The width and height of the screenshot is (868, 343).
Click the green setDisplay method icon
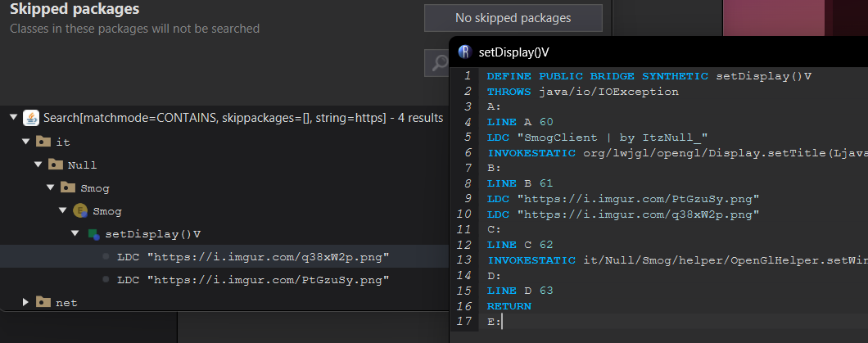(x=93, y=234)
